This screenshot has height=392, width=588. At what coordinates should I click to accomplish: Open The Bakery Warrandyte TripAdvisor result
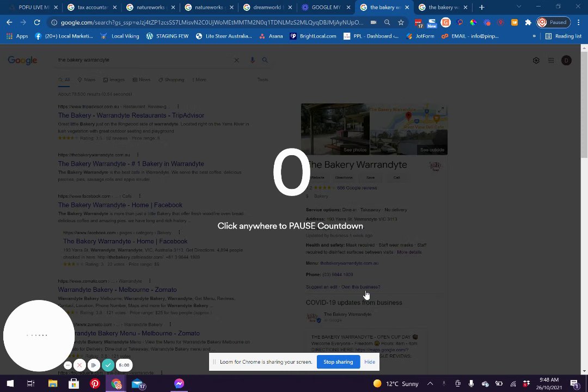[131, 115]
